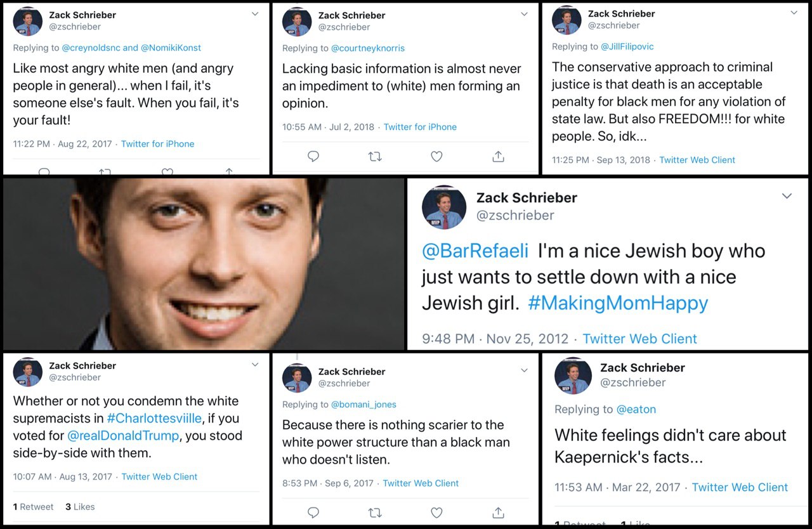
Task: Retweet the tweet replying to @courtneyknorris
Action: pyautogui.click(x=375, y=156)
